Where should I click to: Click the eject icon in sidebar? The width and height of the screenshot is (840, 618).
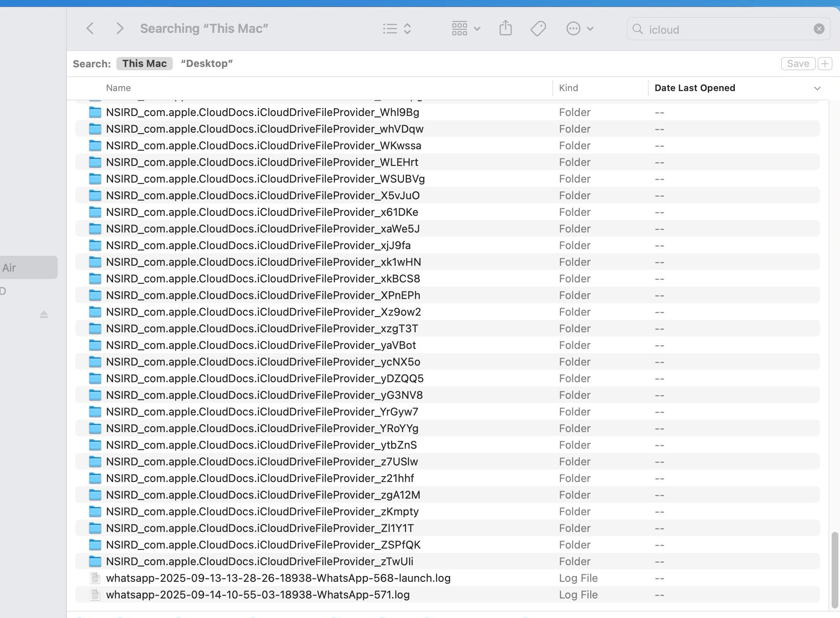(x=44, y=315)
